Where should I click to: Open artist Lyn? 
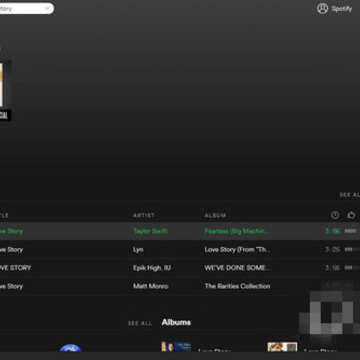point(138,249)
